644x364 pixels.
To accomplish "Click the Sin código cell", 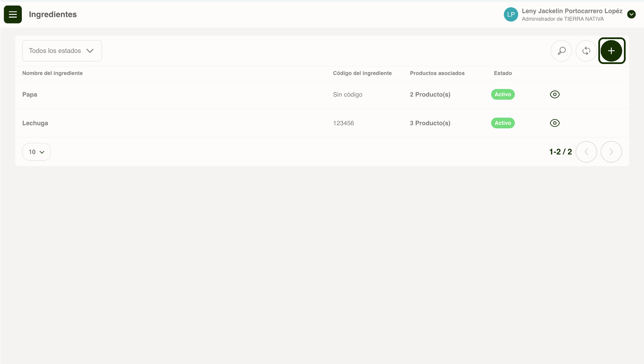I will [348, 94].
